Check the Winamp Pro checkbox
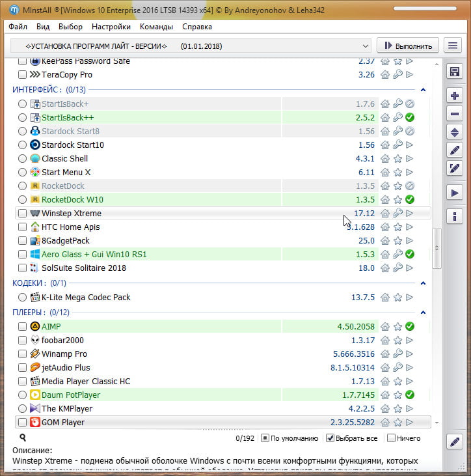Viewport: 471px width, 476px height. pos(23,354)
